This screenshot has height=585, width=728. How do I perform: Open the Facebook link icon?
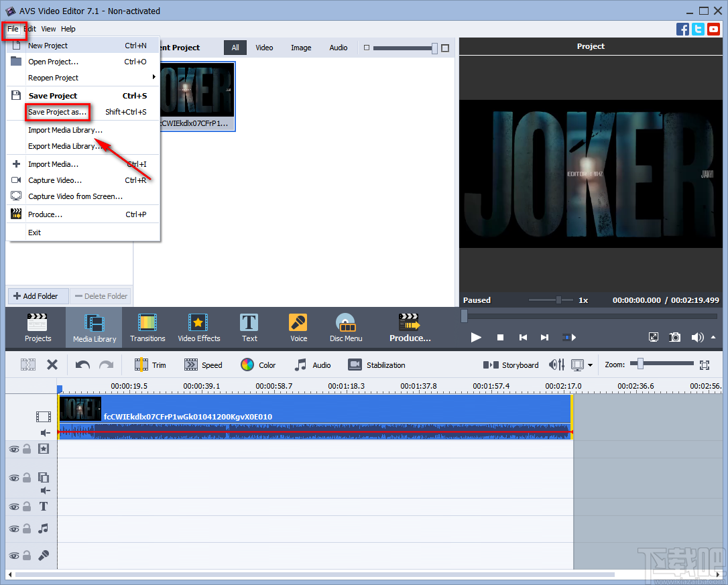682,29
